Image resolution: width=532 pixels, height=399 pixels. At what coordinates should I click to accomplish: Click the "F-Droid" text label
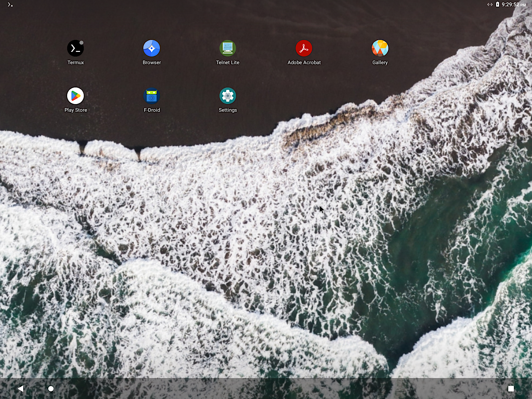152,110
